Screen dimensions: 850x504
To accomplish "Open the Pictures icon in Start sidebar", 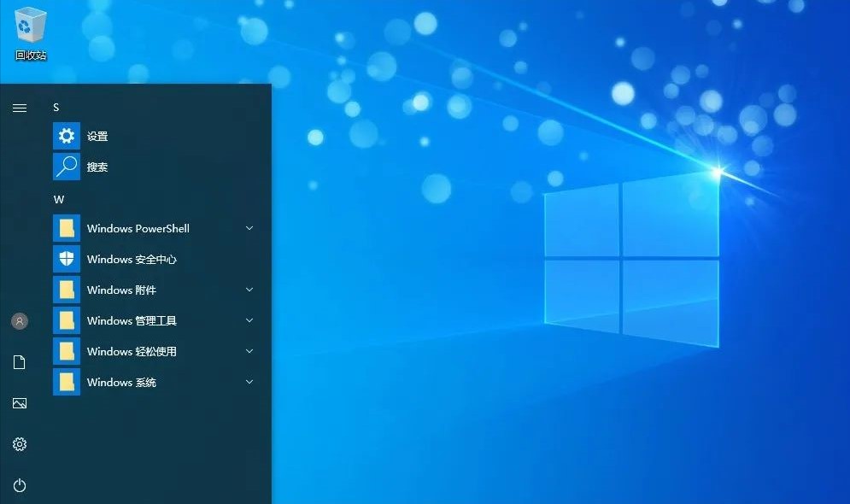I will point(19,403).
